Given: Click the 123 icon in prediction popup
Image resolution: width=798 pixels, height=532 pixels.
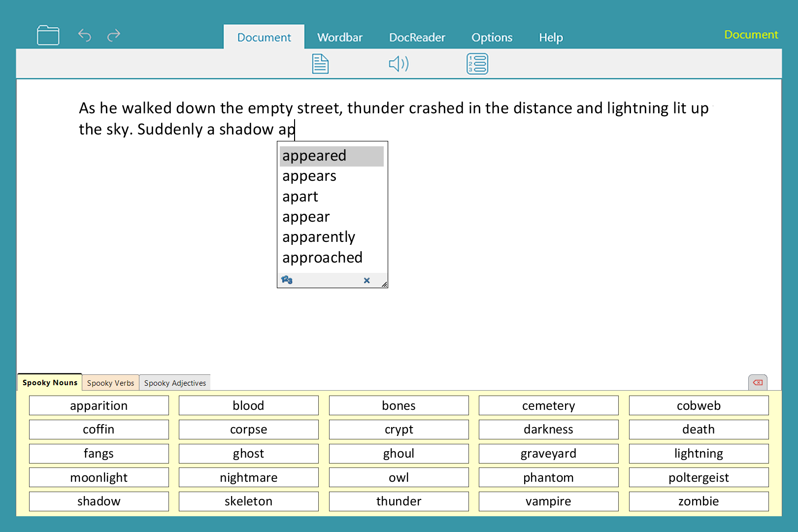Looking at the screenshot, I should (x=287, y=280).
